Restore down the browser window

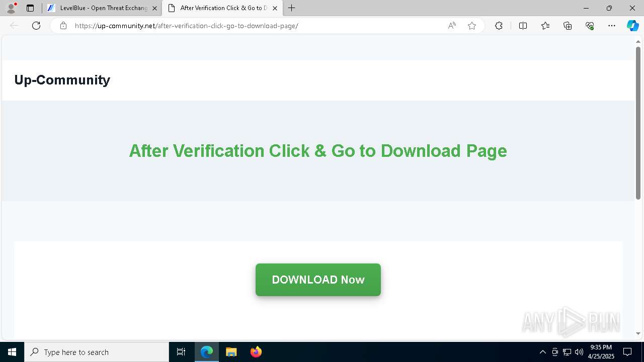point(609,8)
